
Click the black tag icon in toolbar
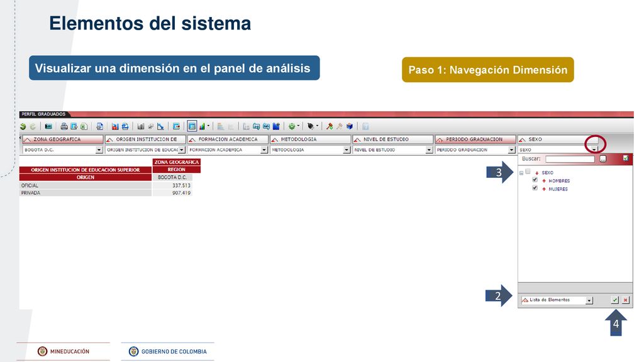[x=311, y=126]
